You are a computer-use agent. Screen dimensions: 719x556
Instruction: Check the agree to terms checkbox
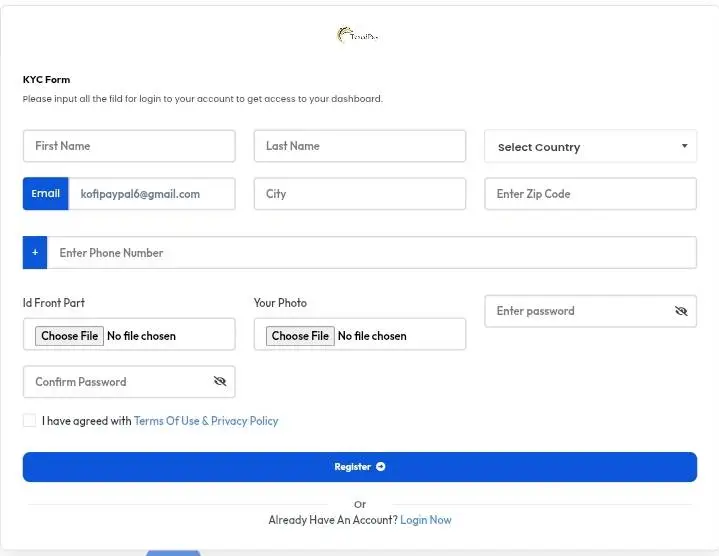point(30,421)
